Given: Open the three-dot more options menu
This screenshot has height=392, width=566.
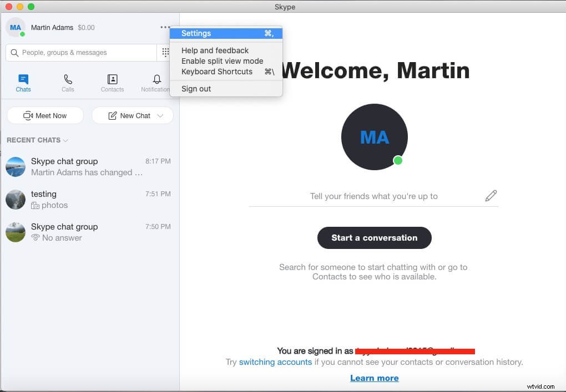Looking at the screenshot, I should pos(164,27).
